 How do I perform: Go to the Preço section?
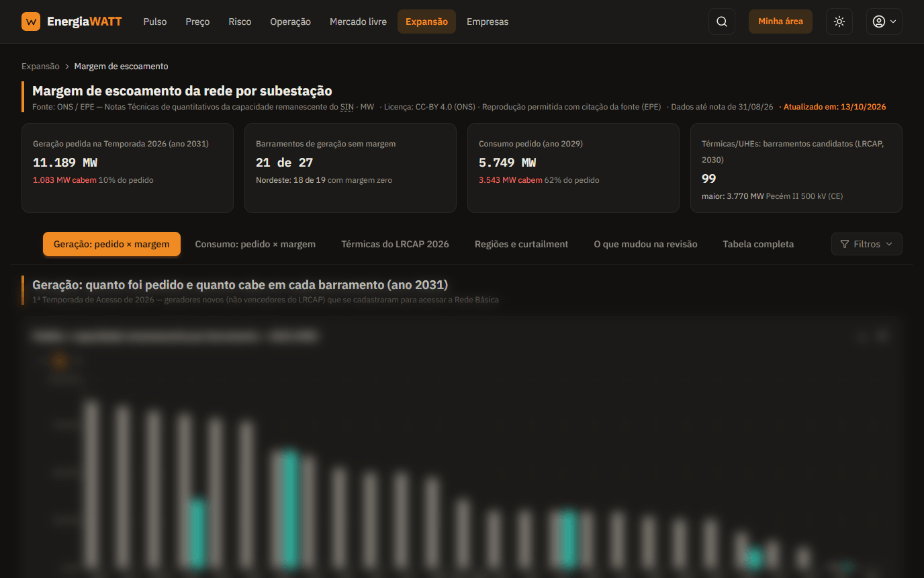click(197, 22)
